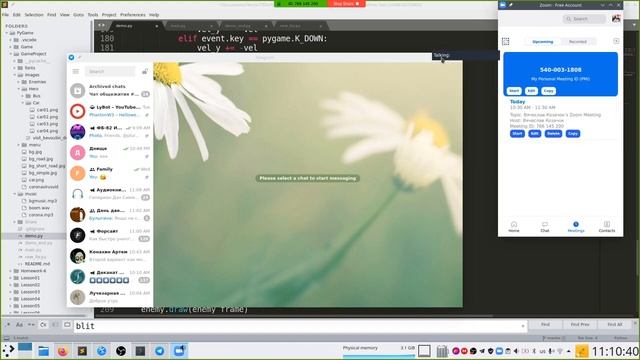
Task: Click the Stop Share button at top
Action: [346, 4]
